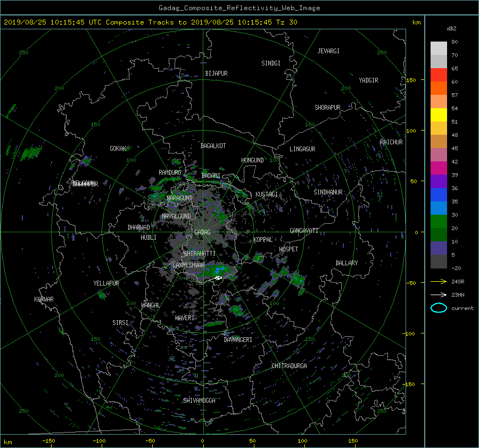Image resolution: width=479 pixels, height=448 pixels.
Task: Click the HUNGUND city label
Action: point(252,160)
